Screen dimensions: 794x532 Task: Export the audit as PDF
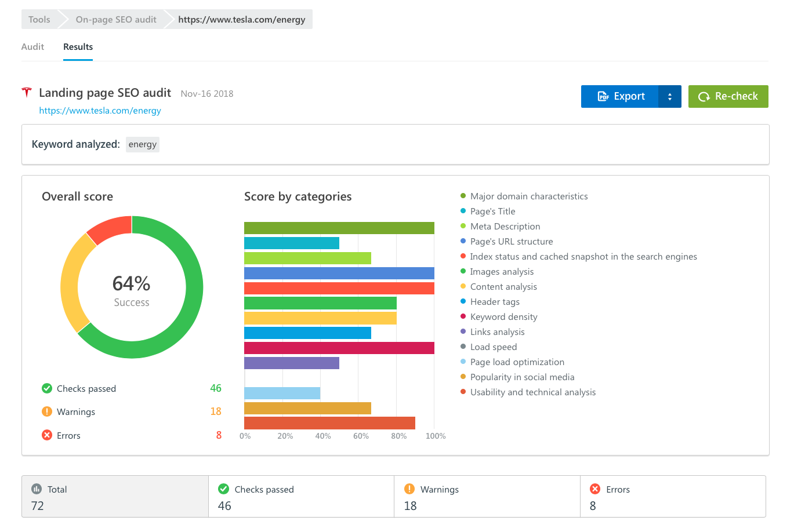coord(620,97)
